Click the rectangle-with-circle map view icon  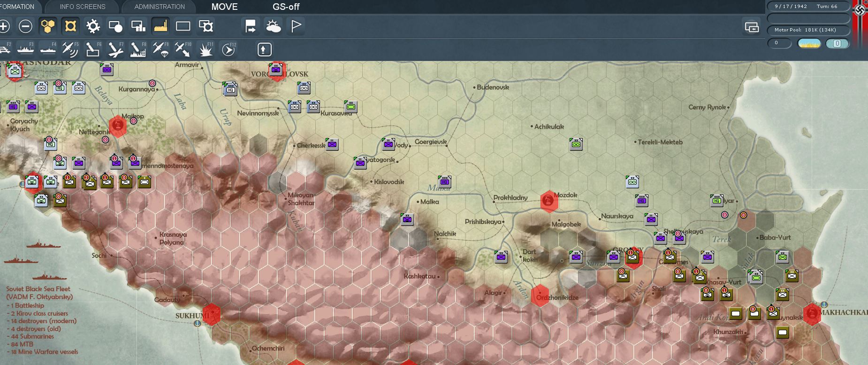[115, 26]
